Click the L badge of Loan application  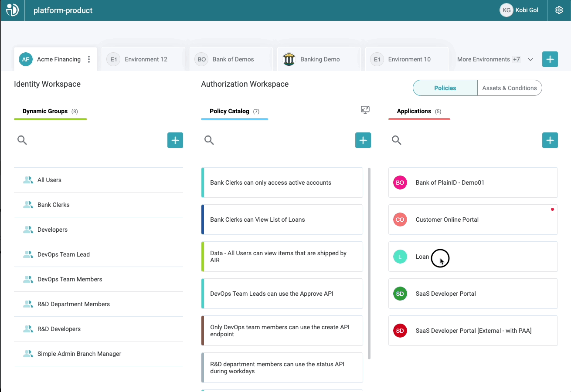pyautogui.click(x=400, y=257)
